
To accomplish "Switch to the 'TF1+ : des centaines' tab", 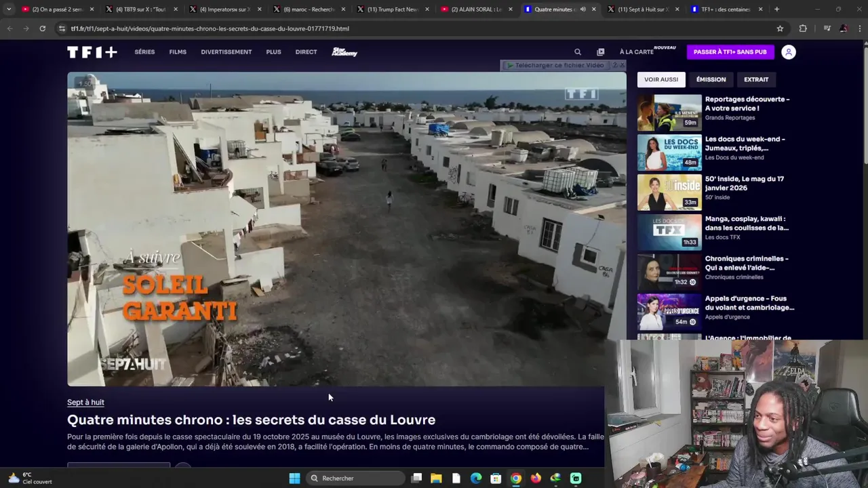I will pos(726,9).
